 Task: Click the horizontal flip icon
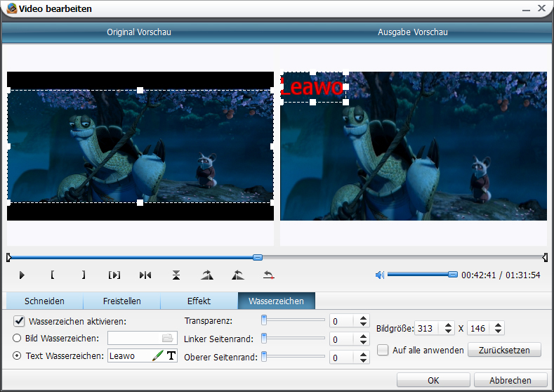tap(145, 275)
